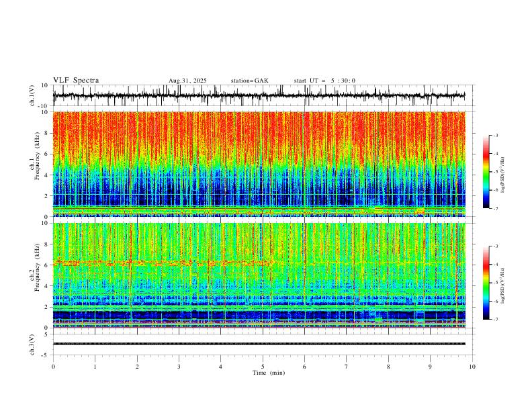This screenshot has height=411, width=532.
Task: Click the 'ch.1(V)' waveform axis label
Action: 32,95
